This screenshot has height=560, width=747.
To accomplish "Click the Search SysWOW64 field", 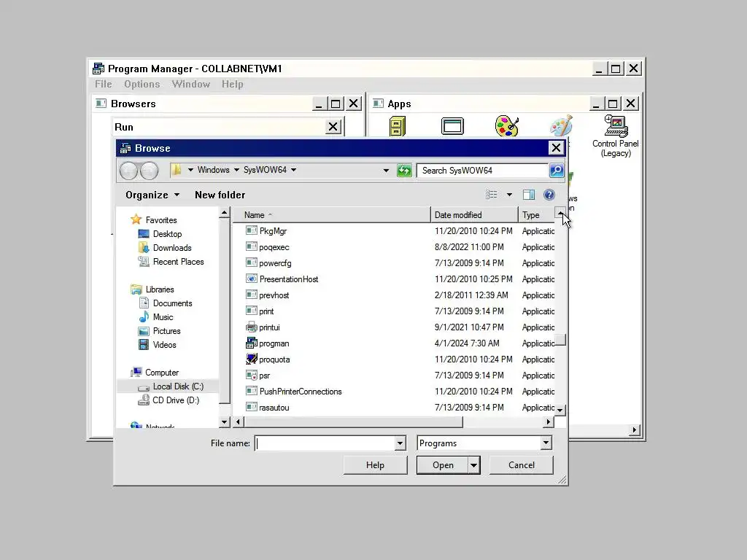I will tap(482, 171).
